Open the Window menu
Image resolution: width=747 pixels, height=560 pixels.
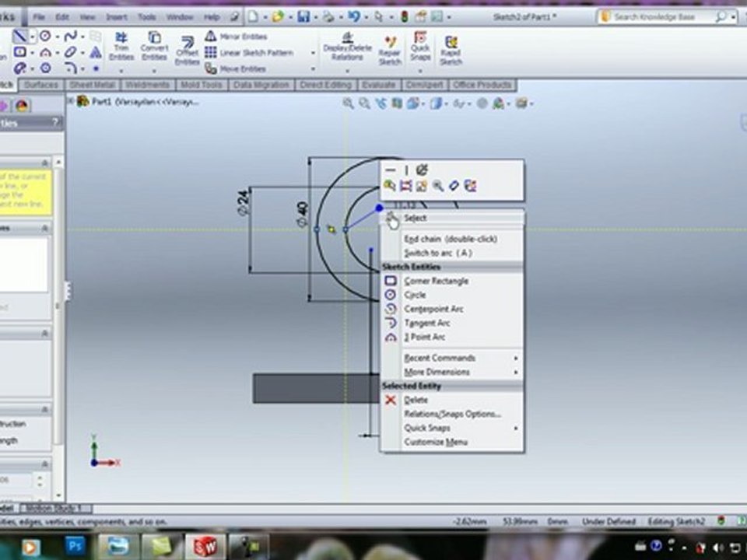tap(180, 17)
